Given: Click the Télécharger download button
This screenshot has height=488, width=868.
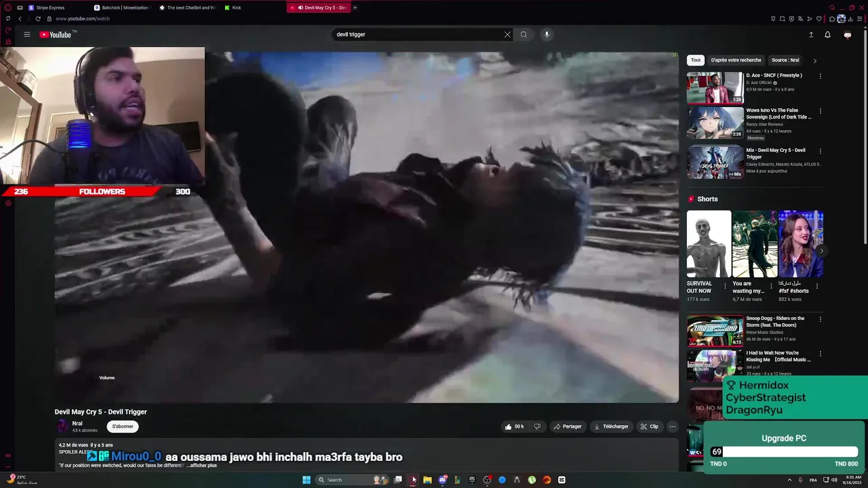Looking at the screenshot, I should (611, 427).
